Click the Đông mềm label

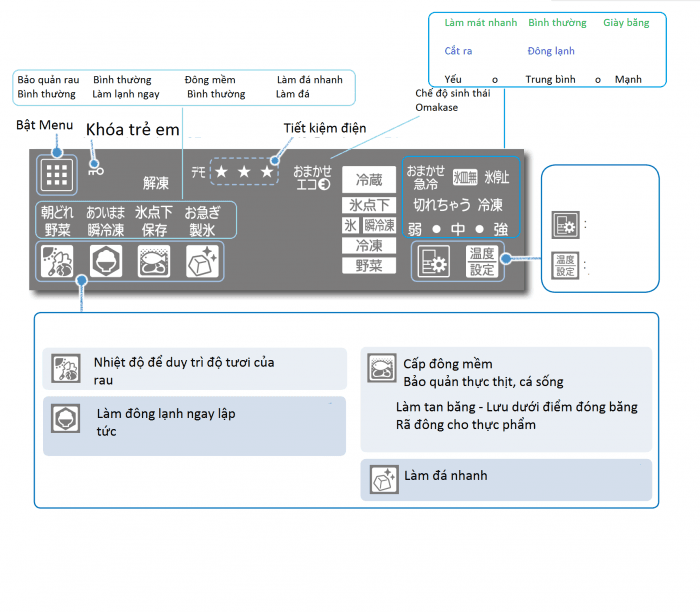210,80
